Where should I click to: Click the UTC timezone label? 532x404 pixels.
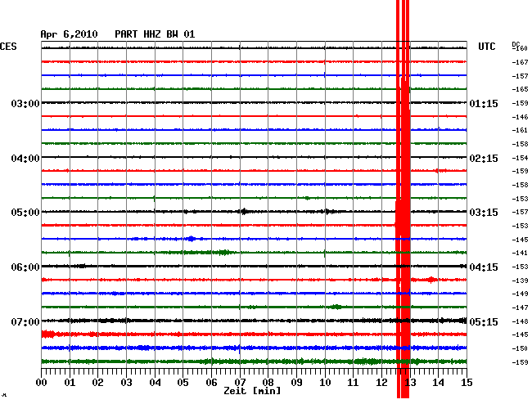[x=487, y=47]
